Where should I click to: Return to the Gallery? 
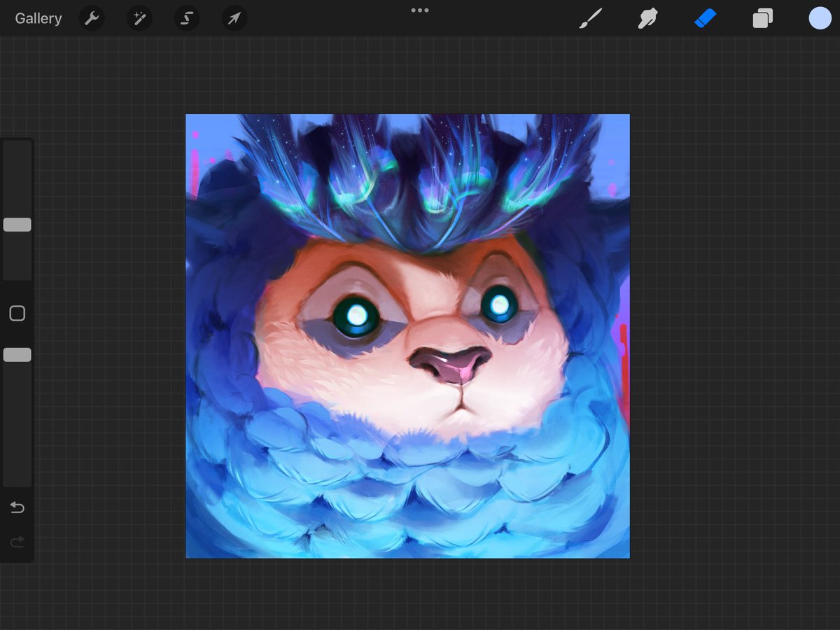pyautogui.click(x=38, y=19)
